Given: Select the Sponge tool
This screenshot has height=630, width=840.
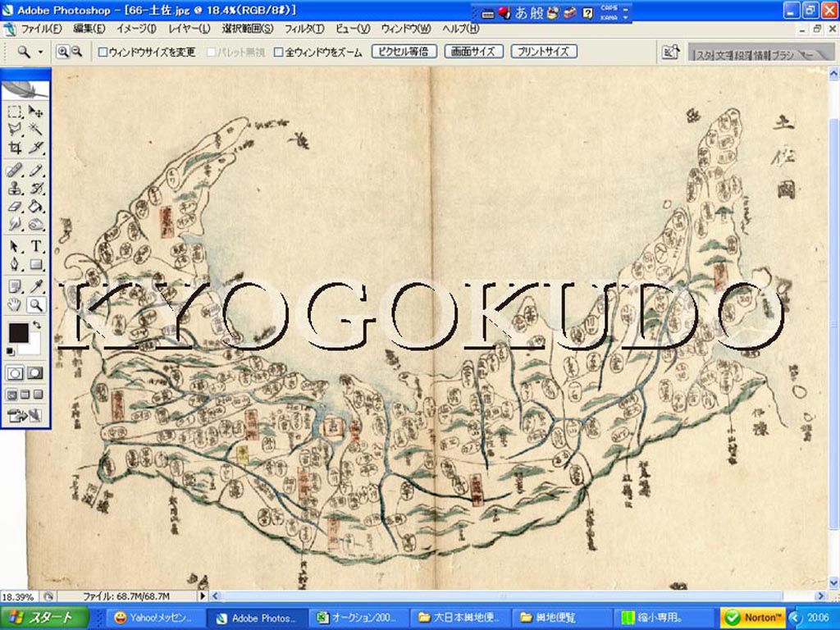Looking at the screenshot, I should [x=35, y=224].
